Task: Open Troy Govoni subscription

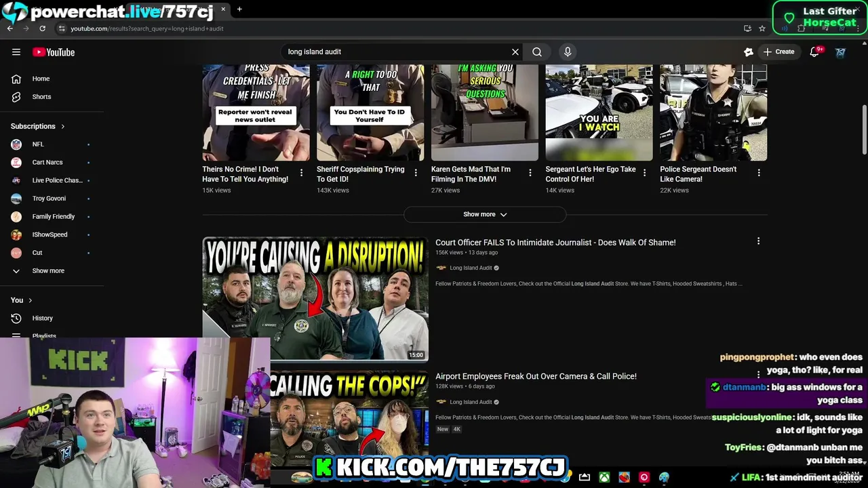Action: (x=49, y=199)
